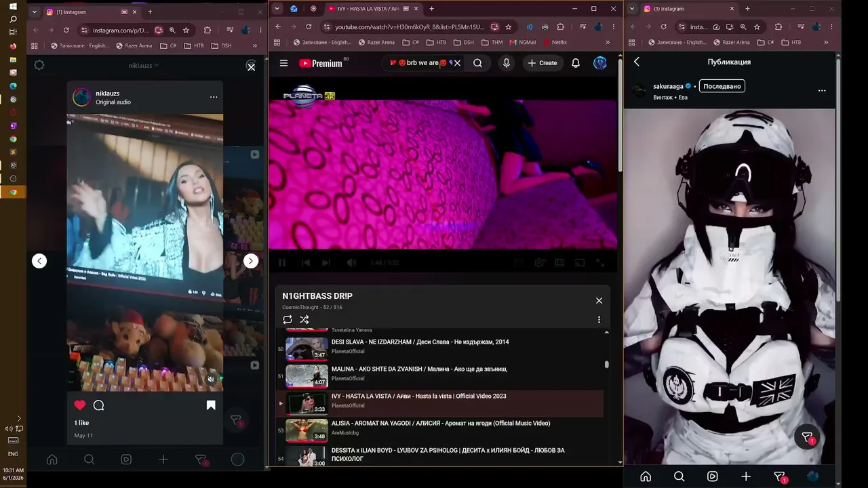Reload the YouTube page
Viewport: 868px width, 488px height.
309,27
